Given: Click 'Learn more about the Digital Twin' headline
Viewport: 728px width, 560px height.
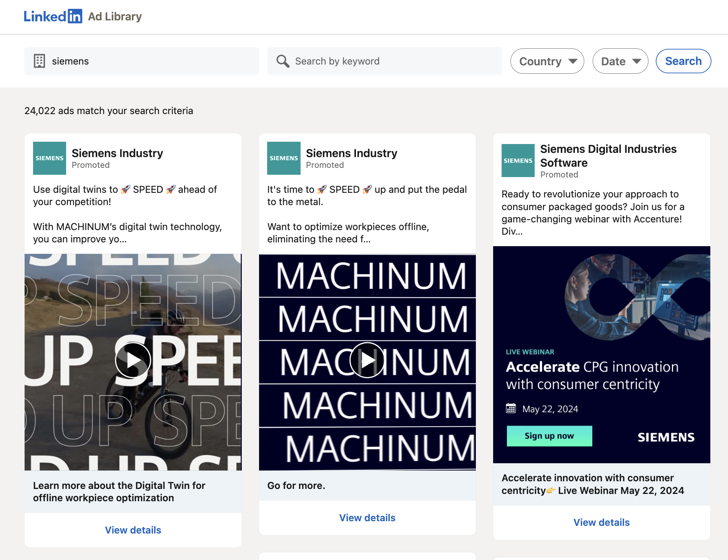Looking at the screenshot, I should pos(119,492).
